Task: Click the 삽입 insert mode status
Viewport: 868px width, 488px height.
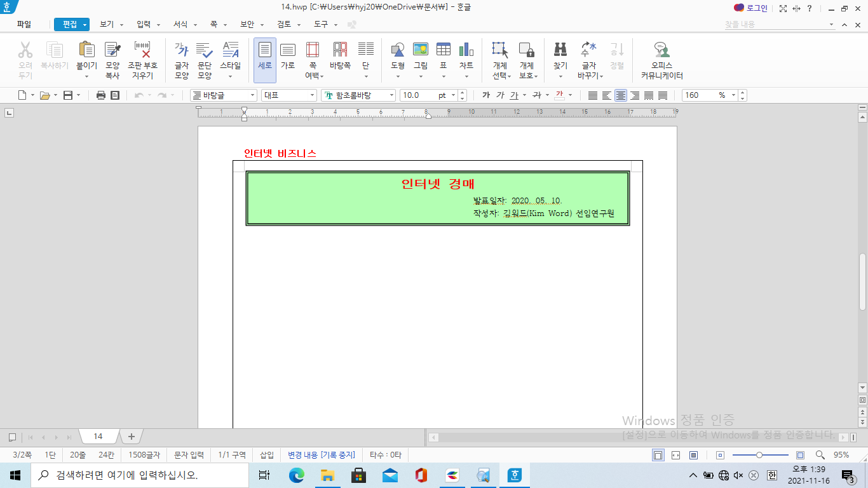Action: [x=267, y=455]
